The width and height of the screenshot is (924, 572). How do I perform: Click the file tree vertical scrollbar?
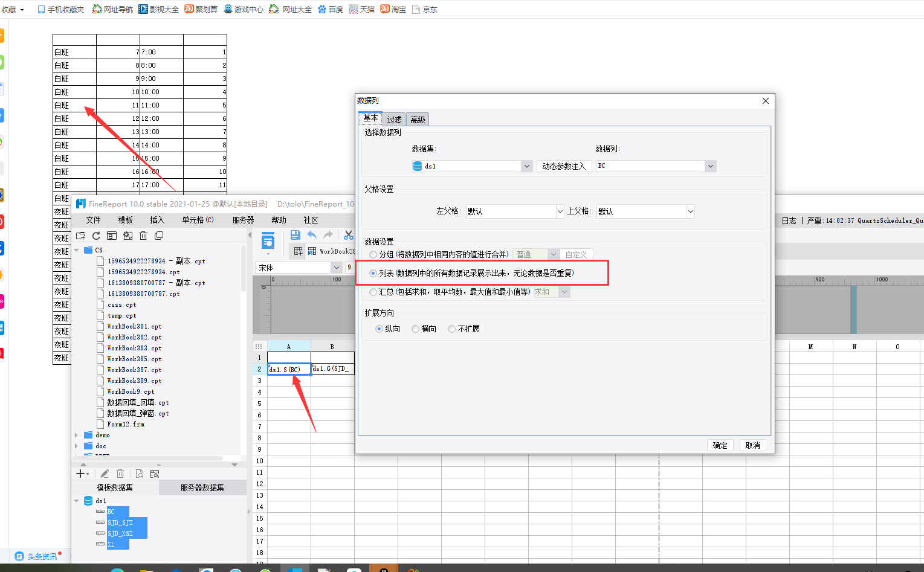[x=243, y=269]
